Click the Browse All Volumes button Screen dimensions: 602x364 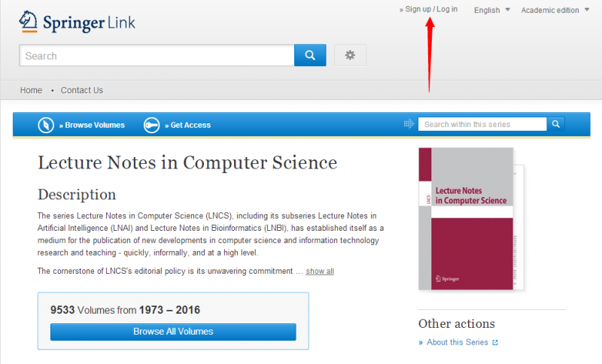173,332
